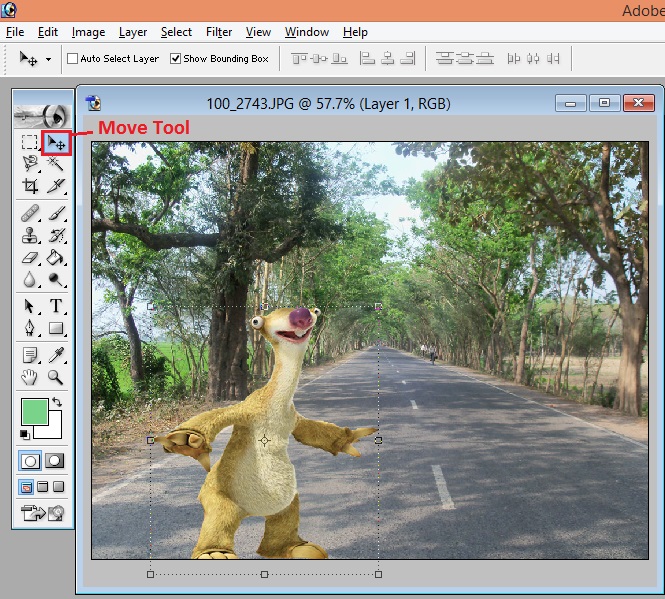Click bounding box center reference point
The height and width of the screenshot is (599, 665).
265,441
